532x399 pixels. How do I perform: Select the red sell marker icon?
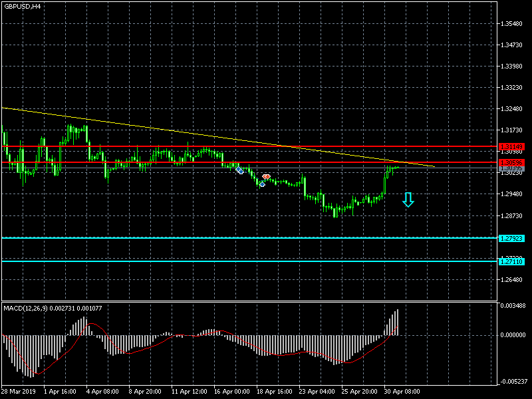(266, 177)
